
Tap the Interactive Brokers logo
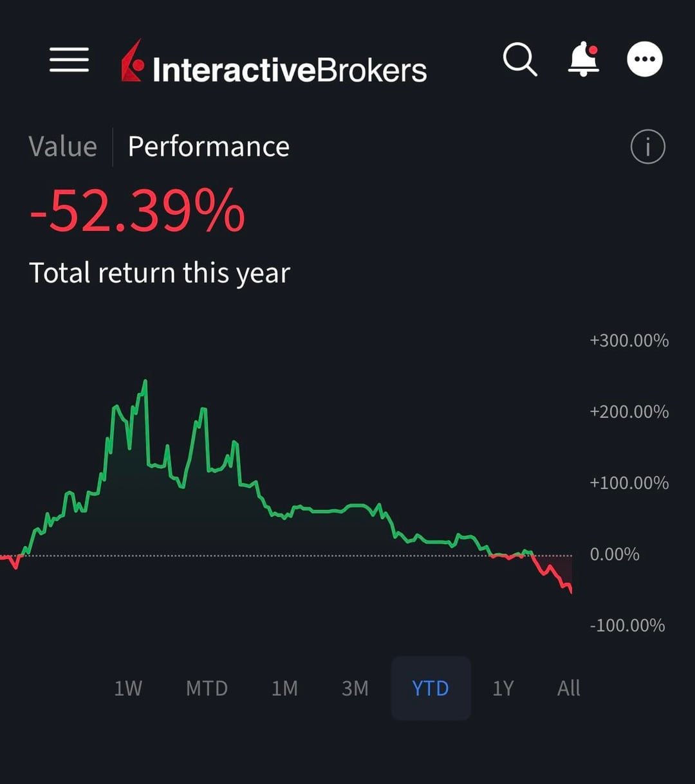[274, 62]
